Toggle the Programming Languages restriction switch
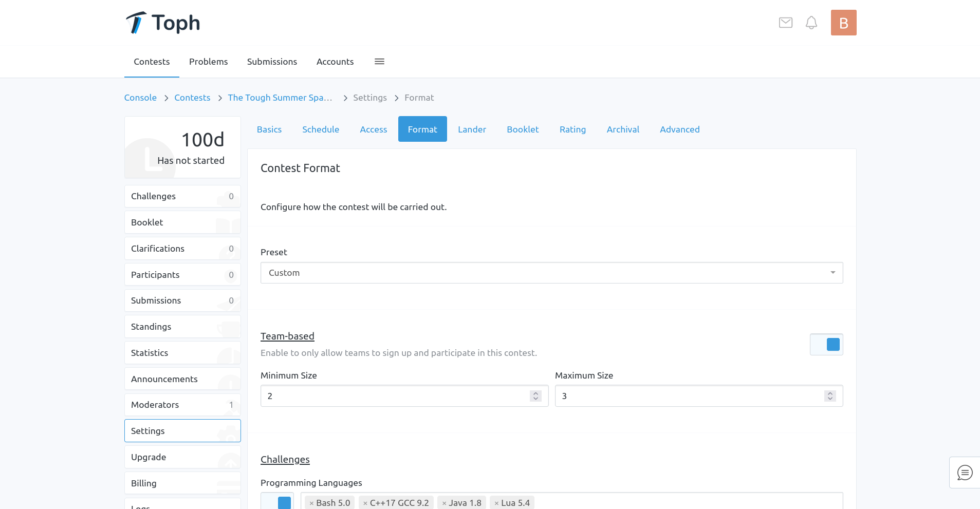980x509 pixels. tap(277, 501)
